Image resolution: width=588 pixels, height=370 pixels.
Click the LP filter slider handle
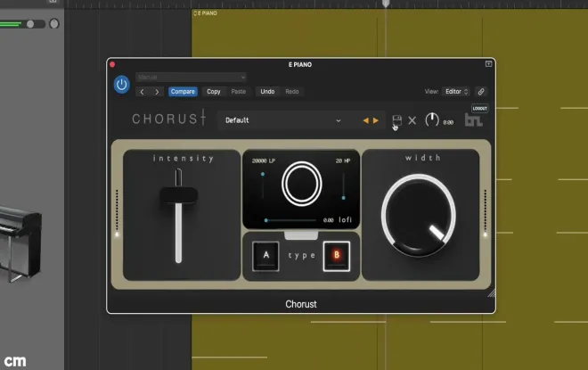tap(263, 174)
